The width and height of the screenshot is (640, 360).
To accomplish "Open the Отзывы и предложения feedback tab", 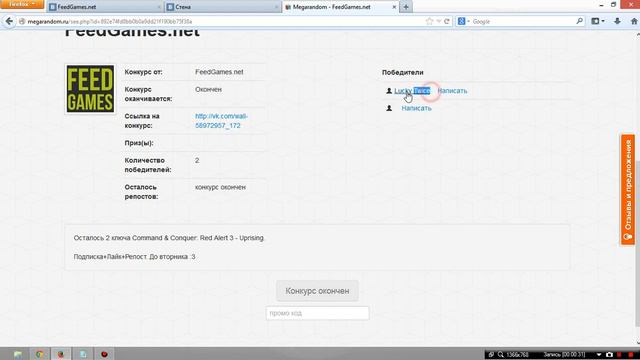I will point(628,190).
